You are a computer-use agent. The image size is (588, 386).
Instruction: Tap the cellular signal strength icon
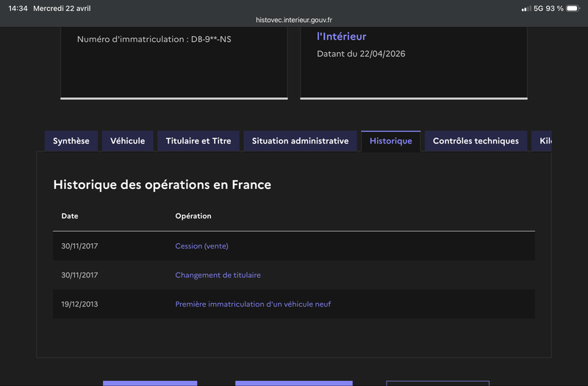[x=526, y=9]
